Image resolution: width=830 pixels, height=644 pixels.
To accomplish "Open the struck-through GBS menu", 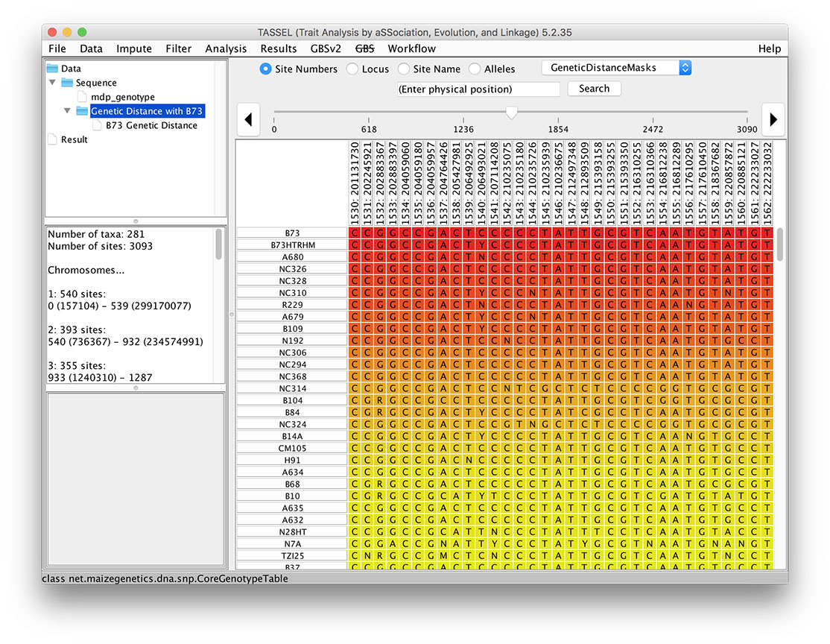I will [x=365, y=48].
